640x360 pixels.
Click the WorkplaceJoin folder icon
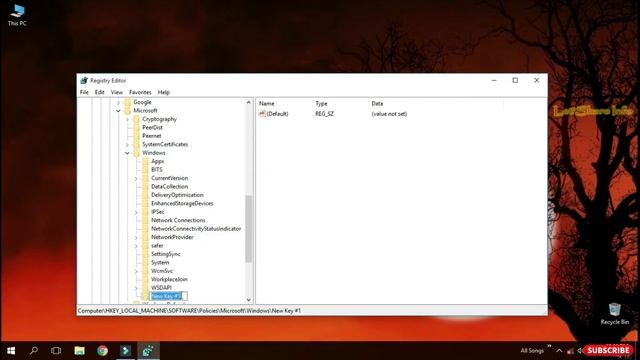coord(145,279)
